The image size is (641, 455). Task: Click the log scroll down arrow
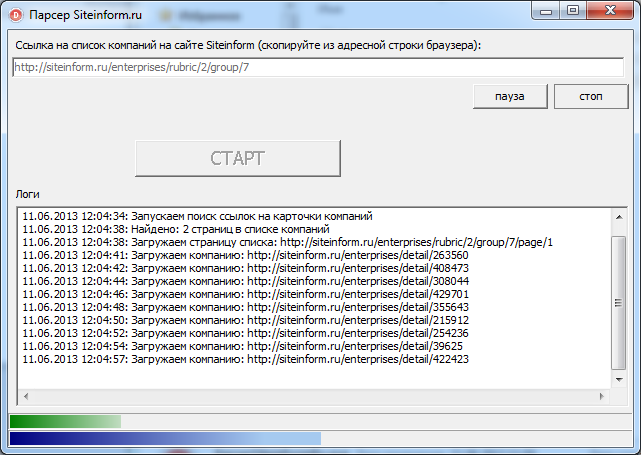tap(619, 380)
